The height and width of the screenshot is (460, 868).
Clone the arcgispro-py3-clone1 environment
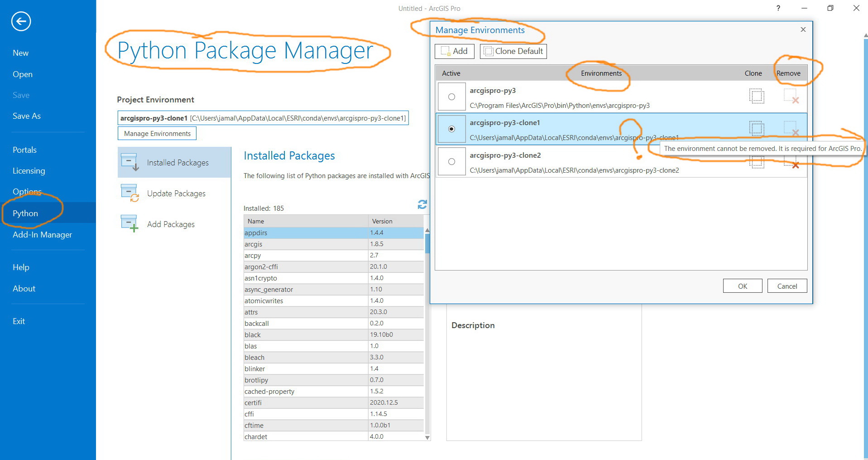coord(756,129)
